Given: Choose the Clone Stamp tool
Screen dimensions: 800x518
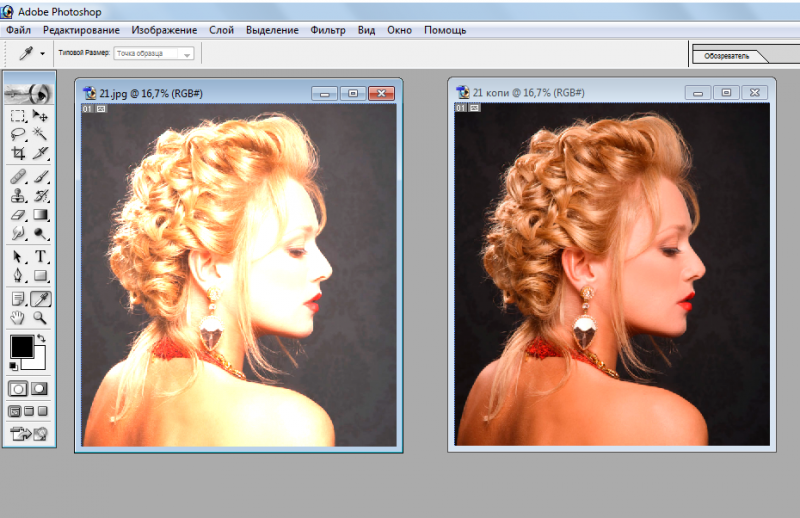Looking at the screenshot, I should [18, 195].
